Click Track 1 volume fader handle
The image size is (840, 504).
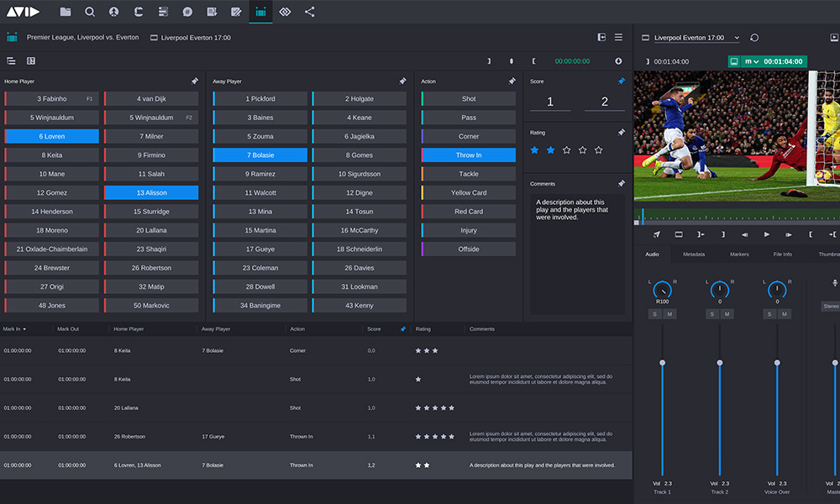[x=662, y=363]
